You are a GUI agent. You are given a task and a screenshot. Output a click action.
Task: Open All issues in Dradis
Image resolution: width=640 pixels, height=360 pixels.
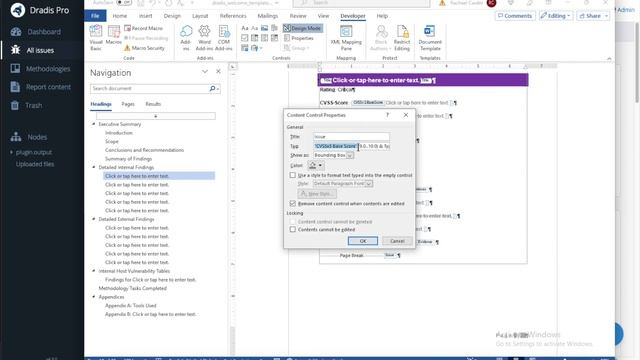[x=33, y=50]
